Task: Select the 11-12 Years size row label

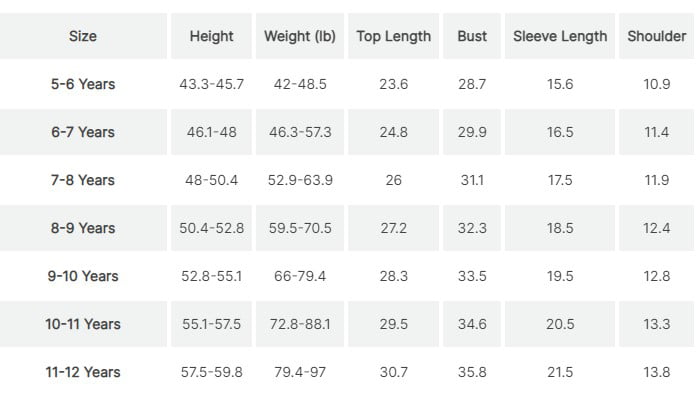Action: point(83,372)
